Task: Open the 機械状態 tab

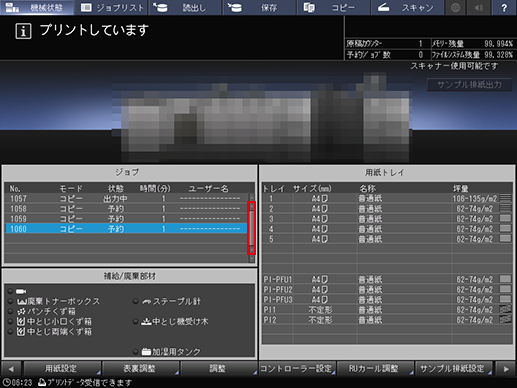Action: (x=37, y=7)
